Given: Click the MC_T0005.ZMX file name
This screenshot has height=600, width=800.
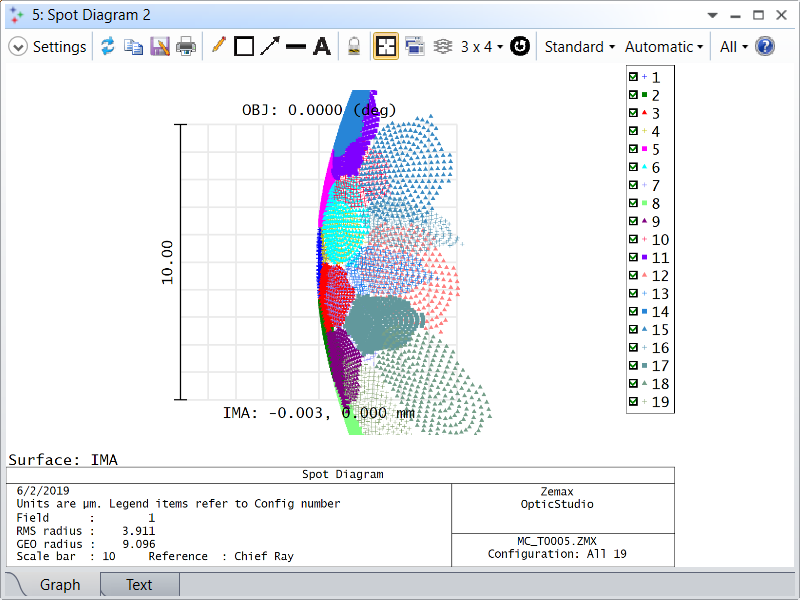Looking at the screenshot, I should point(557,541).
